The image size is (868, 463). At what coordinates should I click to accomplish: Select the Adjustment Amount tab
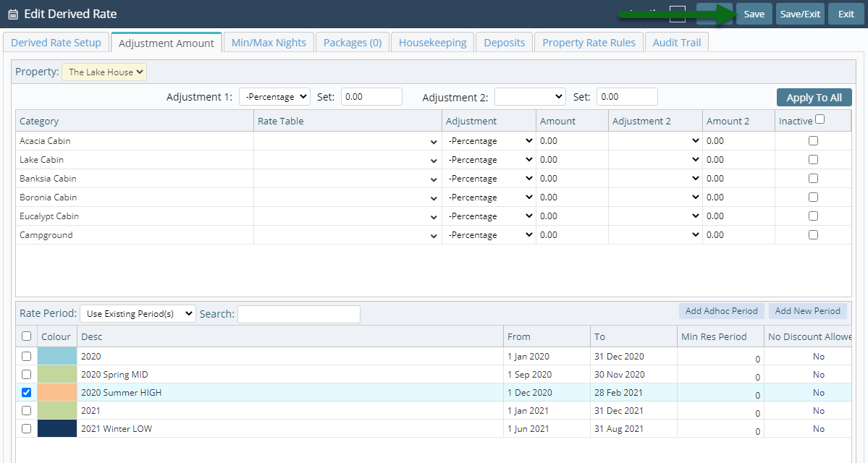click(166, 43)
